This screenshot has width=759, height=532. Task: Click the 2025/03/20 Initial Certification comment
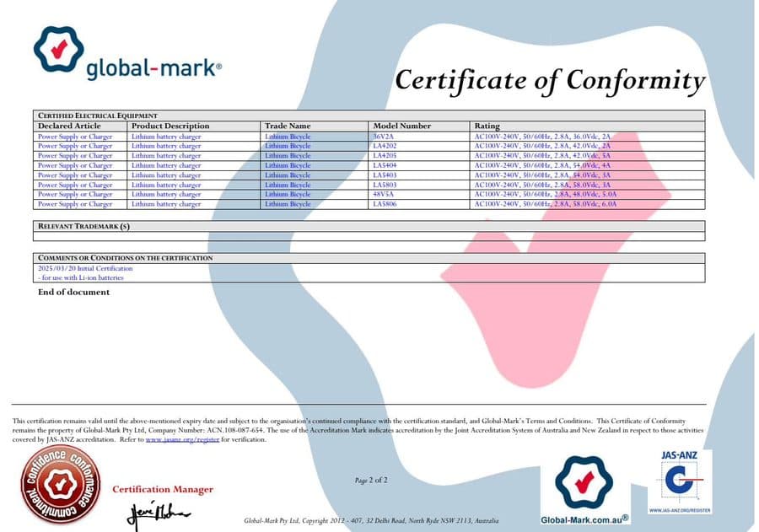coord(85,268)
